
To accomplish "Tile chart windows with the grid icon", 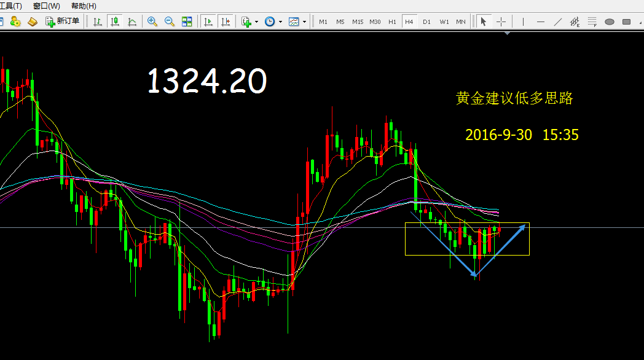I will pyautogui.click(x=187, y=22).
